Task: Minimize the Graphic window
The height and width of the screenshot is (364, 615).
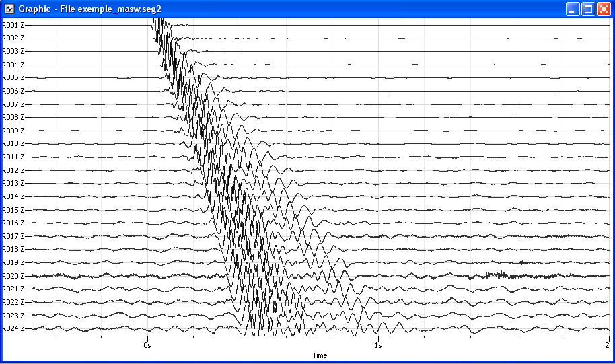Action: 573,9
